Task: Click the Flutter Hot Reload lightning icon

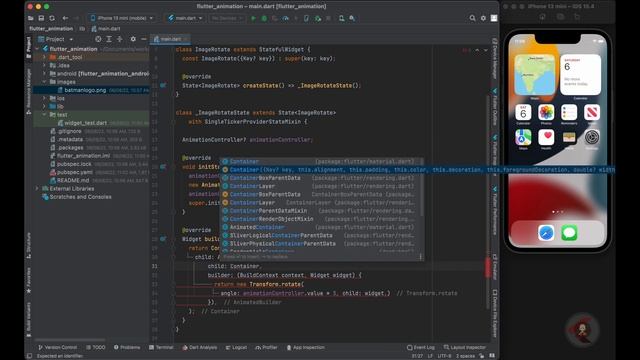Action: (x=296, y=18)
